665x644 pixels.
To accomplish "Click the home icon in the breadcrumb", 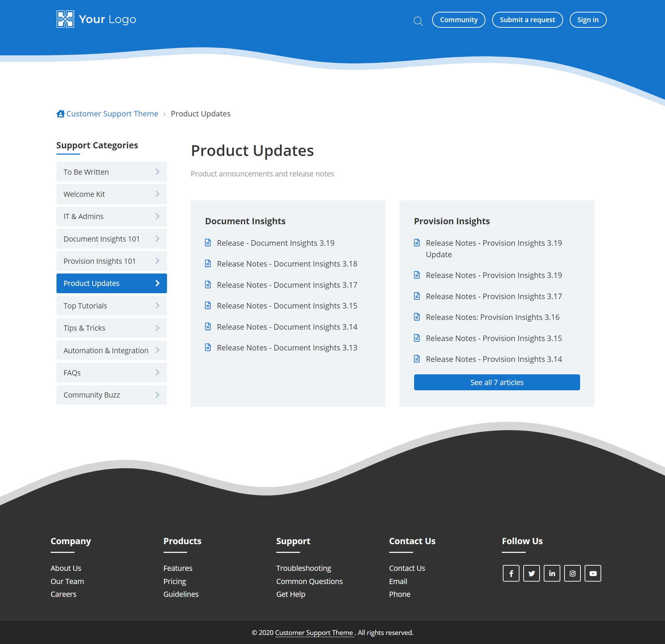I will point(60,114).
